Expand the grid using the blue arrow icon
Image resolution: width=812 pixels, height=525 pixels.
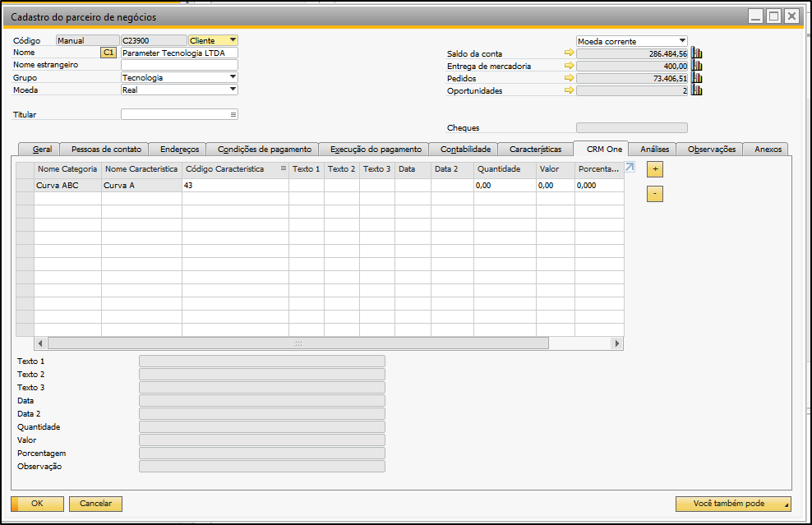pos(630,168)
